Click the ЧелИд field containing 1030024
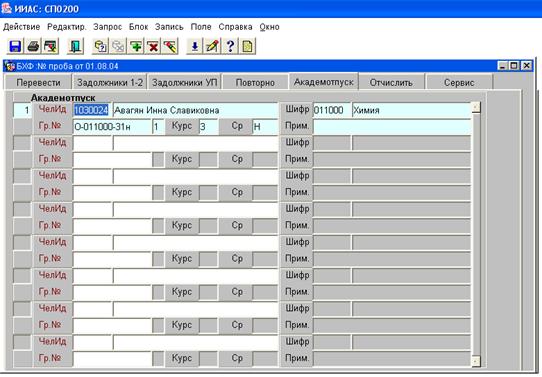The height and width of the screenshot is (377, 542). 92,110
